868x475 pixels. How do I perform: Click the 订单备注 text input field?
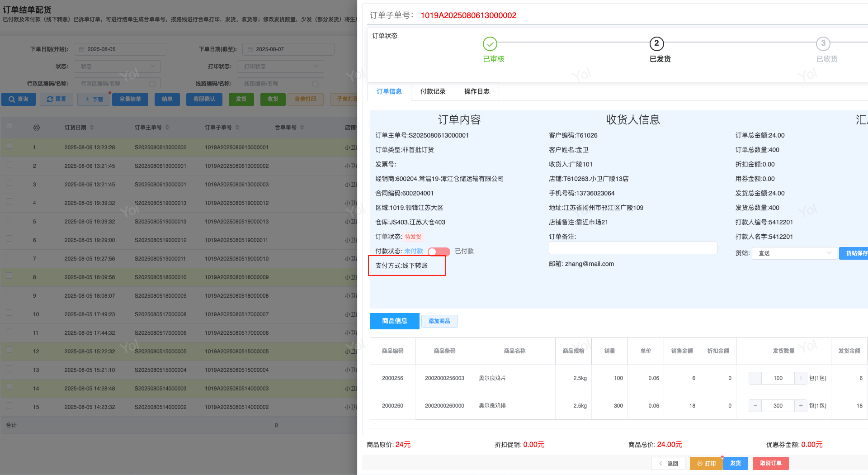(632, 248)
